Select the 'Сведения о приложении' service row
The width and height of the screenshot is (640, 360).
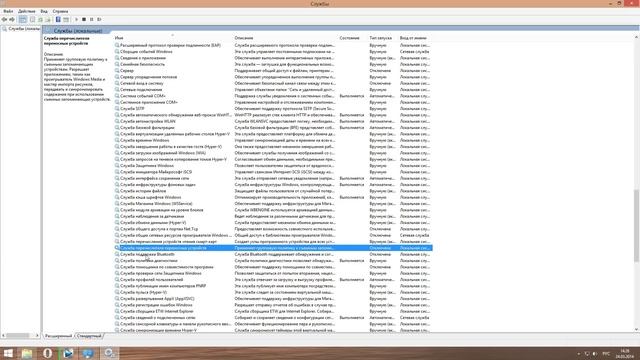(x=273, y=58)
